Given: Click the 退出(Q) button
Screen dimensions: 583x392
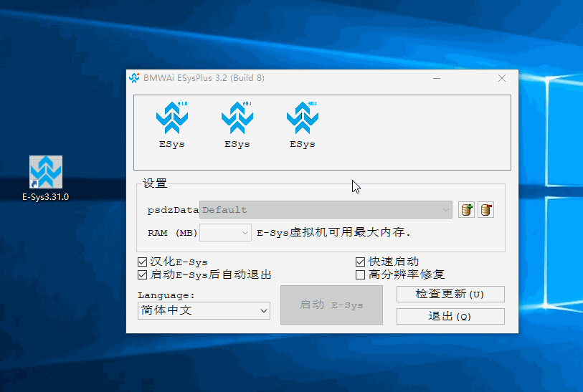Looking at the screenshot, I should (450, 317).
